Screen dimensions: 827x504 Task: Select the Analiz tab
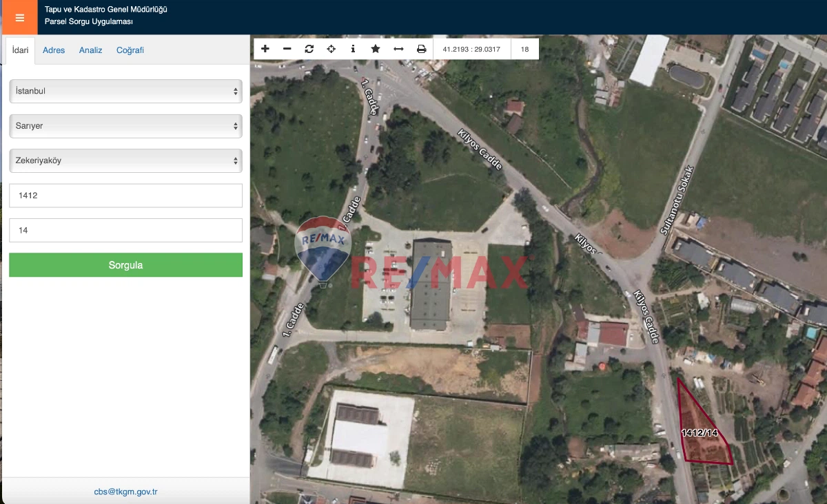91,50
